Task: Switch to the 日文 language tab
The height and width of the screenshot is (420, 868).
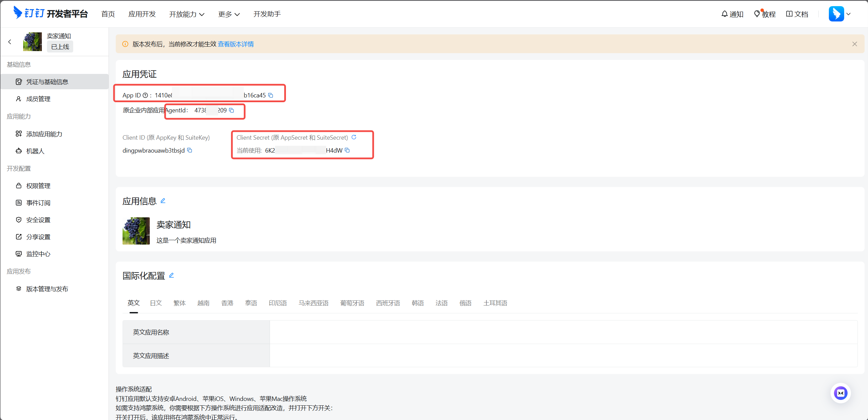Action: click(x=156, y=303)
